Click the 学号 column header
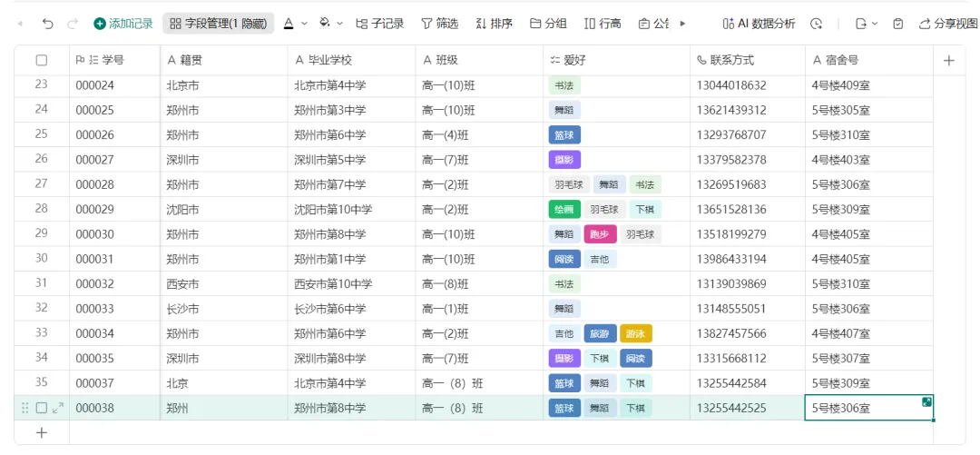The width and height of the screenshot is (980, 455). (114, 60)
